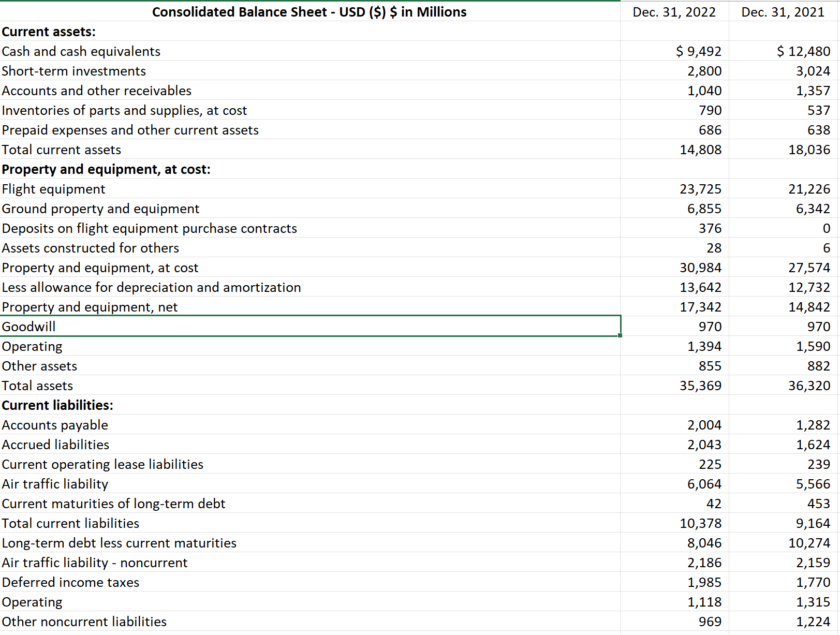The height and width of the screenshot is (635, 840).
Task: Select the Total current assets label
Action: [x=62, y=150]
